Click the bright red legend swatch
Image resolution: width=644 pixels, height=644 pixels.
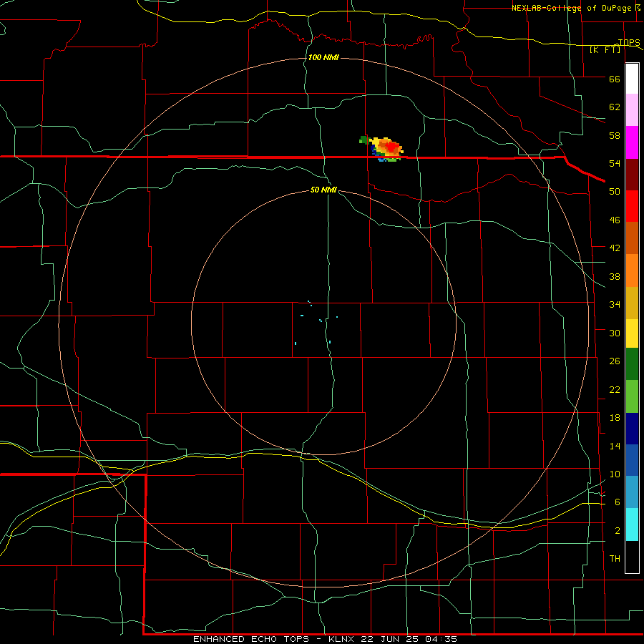[632, 206]
